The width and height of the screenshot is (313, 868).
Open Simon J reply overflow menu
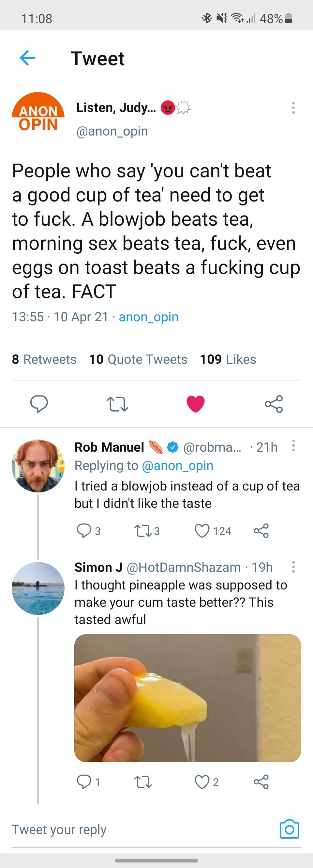click(293, 567)
